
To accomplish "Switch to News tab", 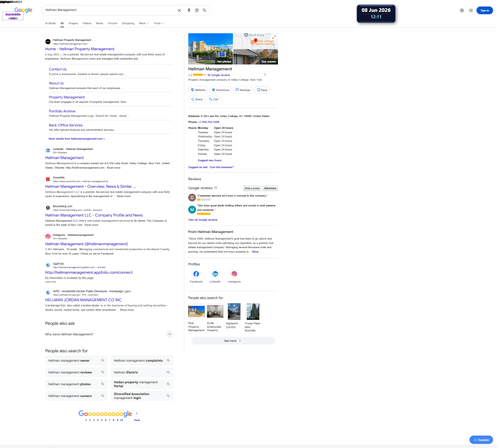I will pos(99,23).
